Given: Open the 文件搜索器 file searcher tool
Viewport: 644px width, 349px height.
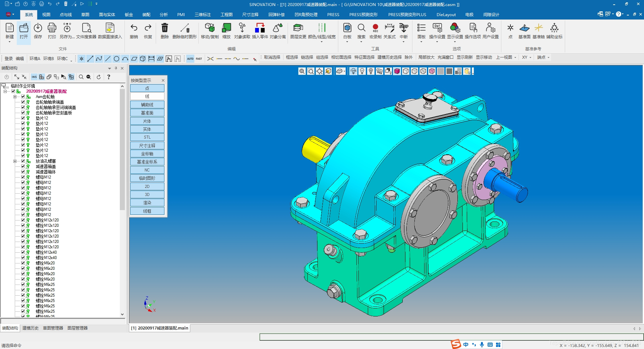Looking at the screenshot, I should [x=86, y=31].
